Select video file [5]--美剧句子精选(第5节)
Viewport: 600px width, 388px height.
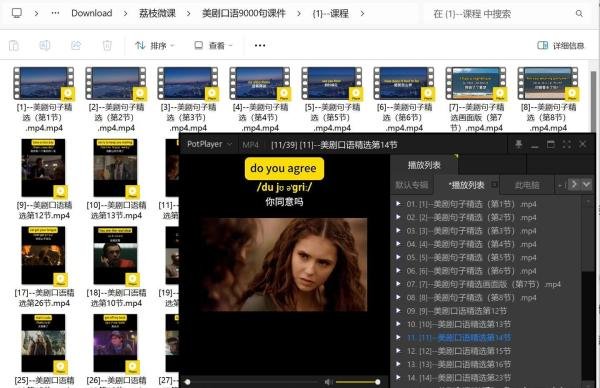(332, 99)
